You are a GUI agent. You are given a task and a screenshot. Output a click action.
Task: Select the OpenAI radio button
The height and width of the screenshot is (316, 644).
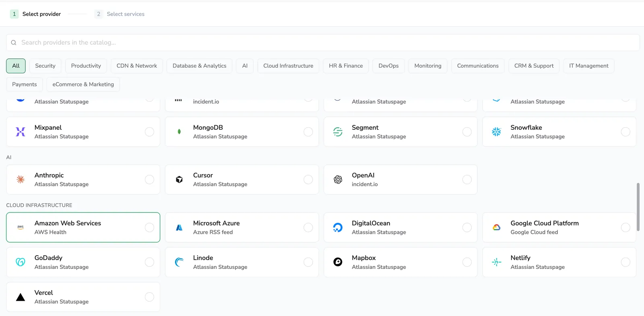point(467,180)
